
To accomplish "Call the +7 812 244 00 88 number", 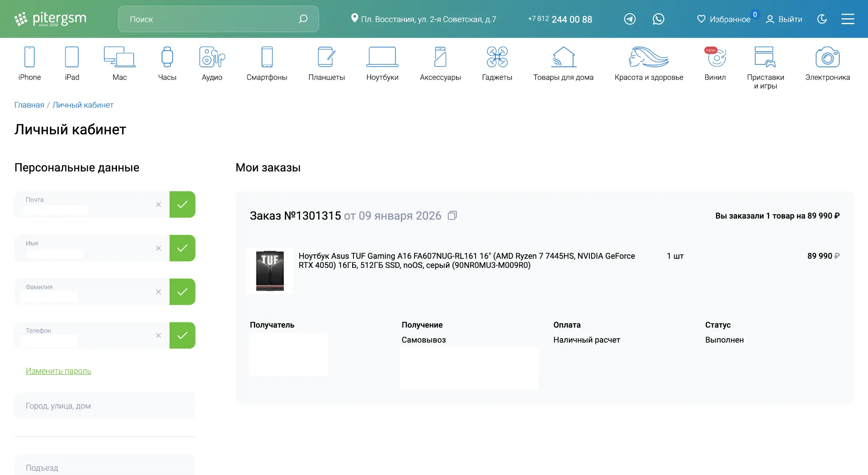I will [x=560, y=19].
